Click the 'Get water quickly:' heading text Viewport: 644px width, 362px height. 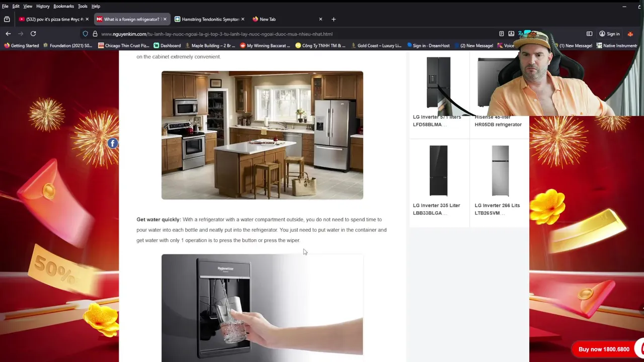click(158, 219)
